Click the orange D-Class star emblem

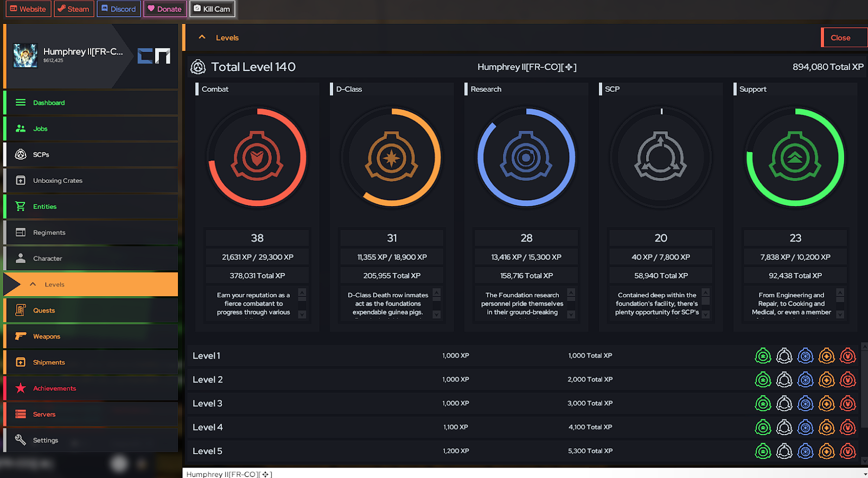tap(392, 157)
